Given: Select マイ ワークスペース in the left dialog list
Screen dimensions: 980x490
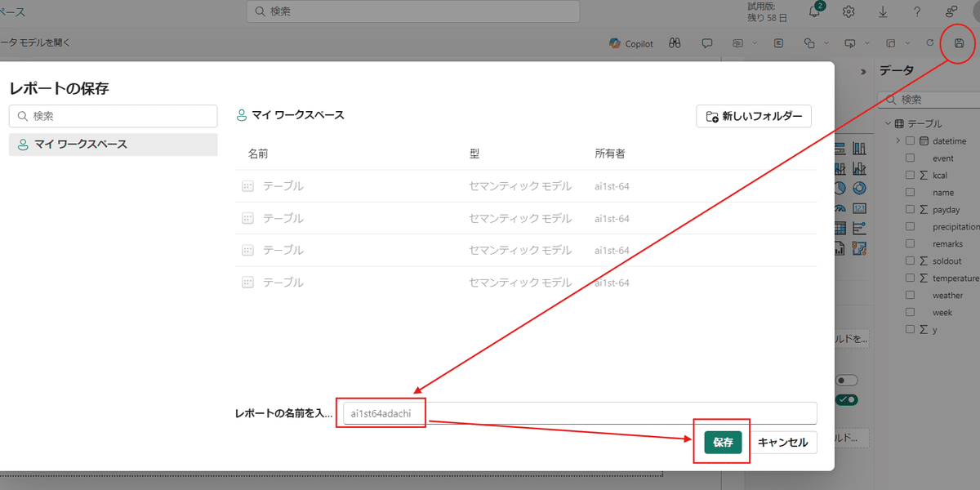Looking at the screenshot, I should tap(114, 145).
